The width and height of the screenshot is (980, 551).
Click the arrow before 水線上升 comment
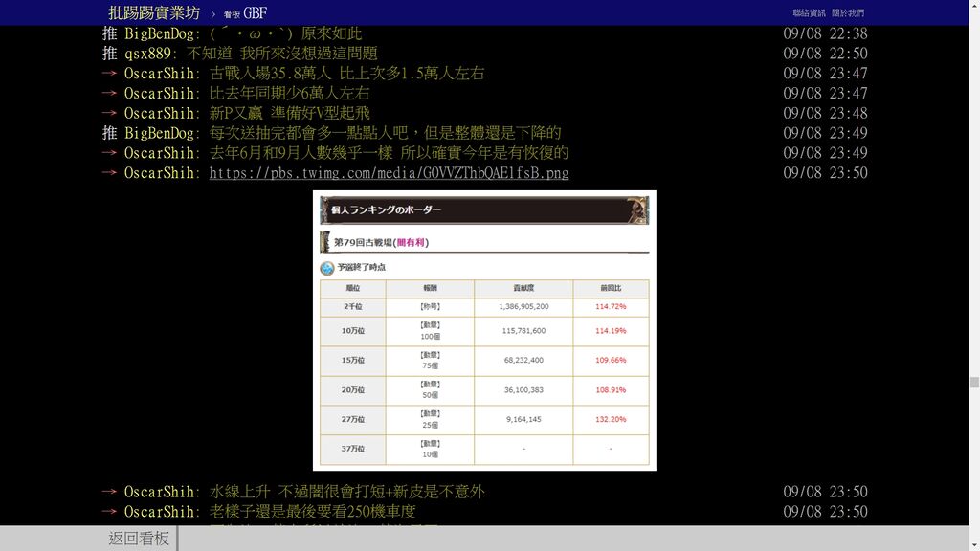[x=109, y=492]
